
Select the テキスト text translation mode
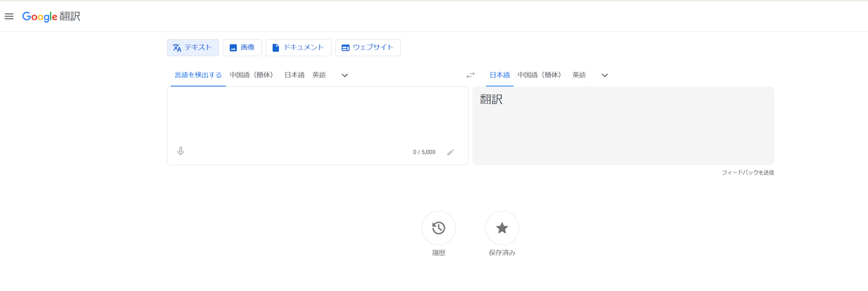193,48
